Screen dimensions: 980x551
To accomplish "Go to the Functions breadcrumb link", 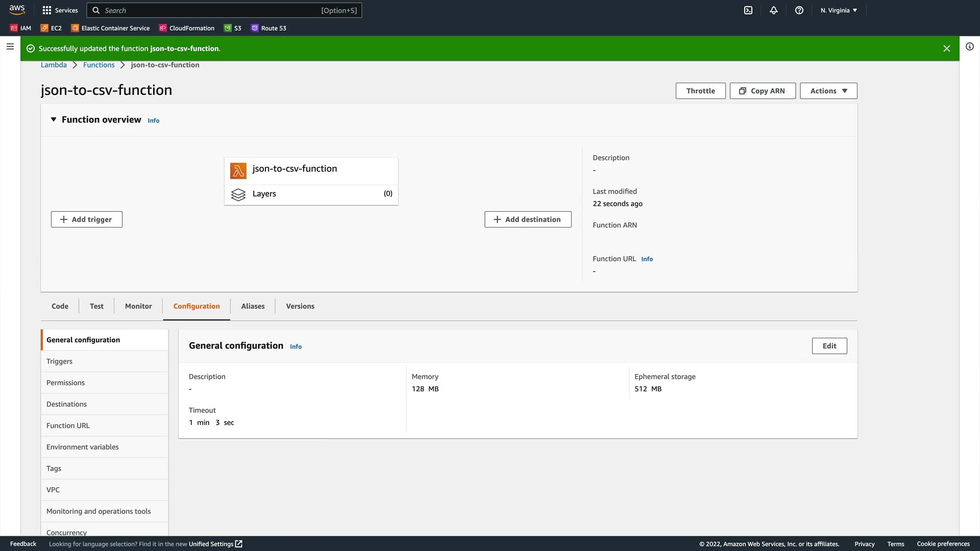I will (x=99, y=65).
